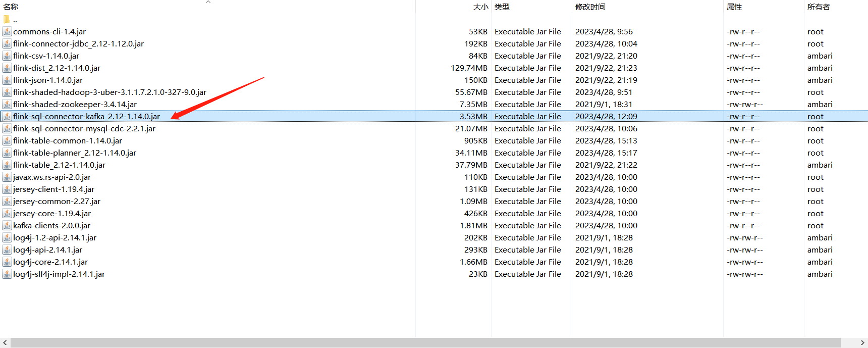
Task: Select file name flink-sql-connector-mysql-cdc-2.2.1.jar
Action: click(84, 128)
